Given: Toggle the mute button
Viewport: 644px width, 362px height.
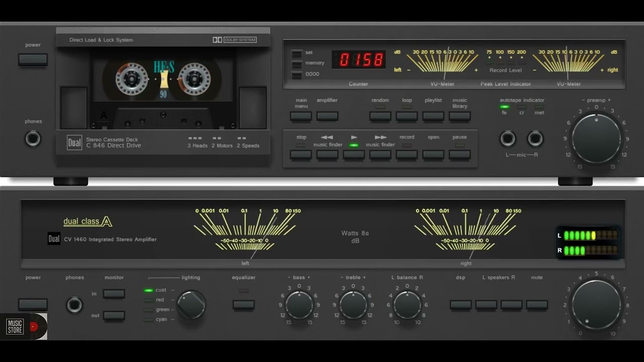Looking at the screenshot, I should [537, 305].
